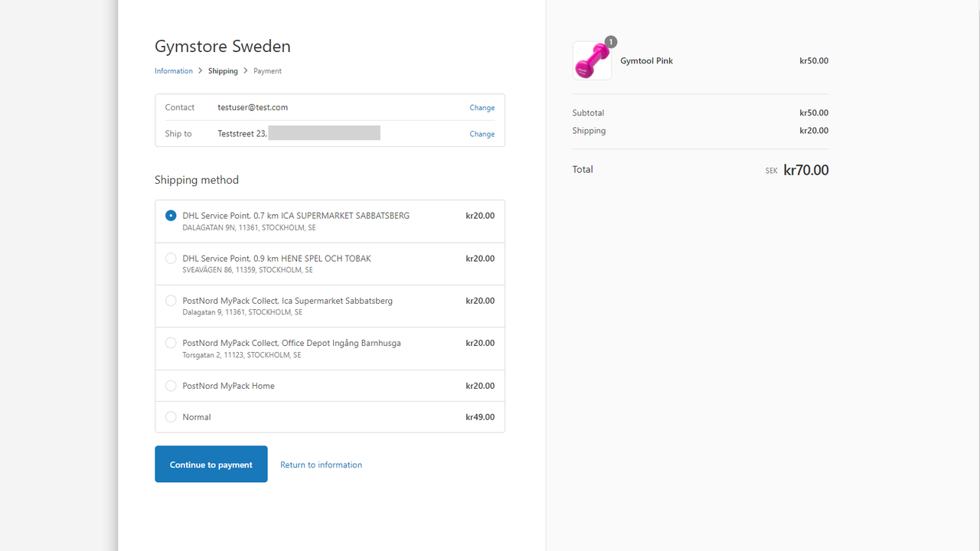980x551 pixels.
Task: Select DHL Service Point Hene Spel och Tobak
Action: (x=171, y=259)
